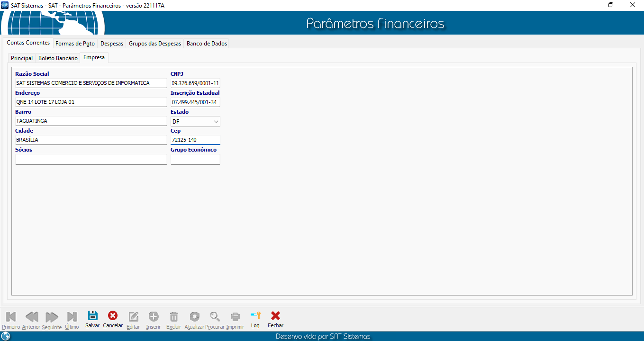Click the Editar pencil icon
This screenshot has height=341, width=644.
[x=133, y=317]
